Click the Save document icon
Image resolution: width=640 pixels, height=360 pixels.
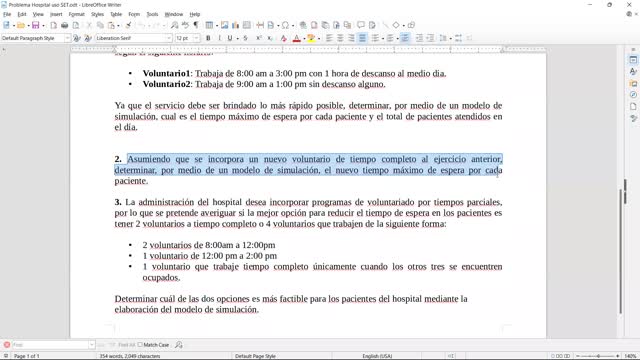tap(36, 25)
